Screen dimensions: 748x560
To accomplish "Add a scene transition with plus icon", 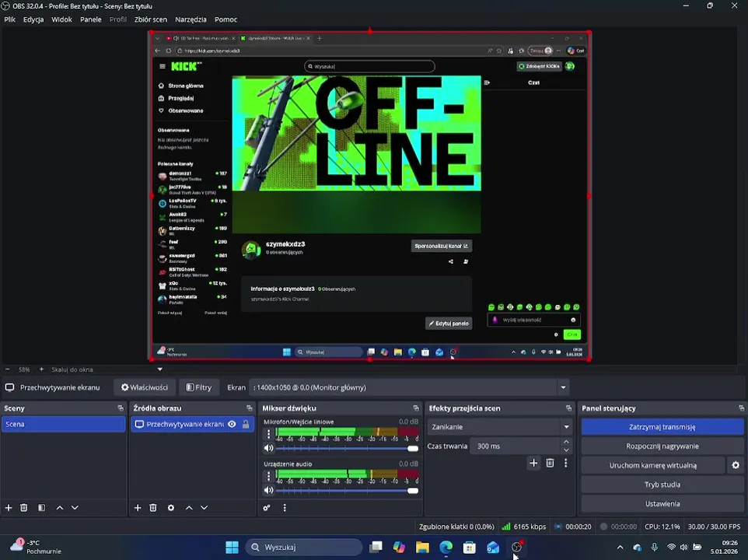I will click(533, 463).
